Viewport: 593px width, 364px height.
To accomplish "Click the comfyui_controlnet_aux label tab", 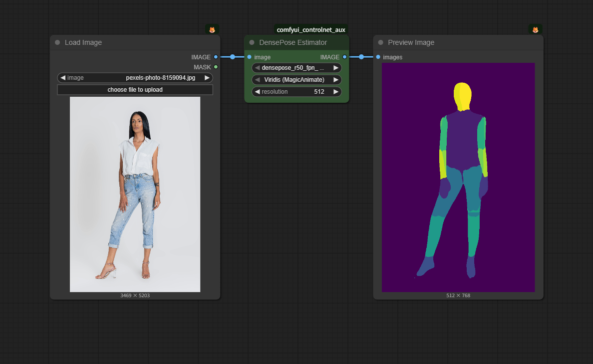I will click(311, 30).
